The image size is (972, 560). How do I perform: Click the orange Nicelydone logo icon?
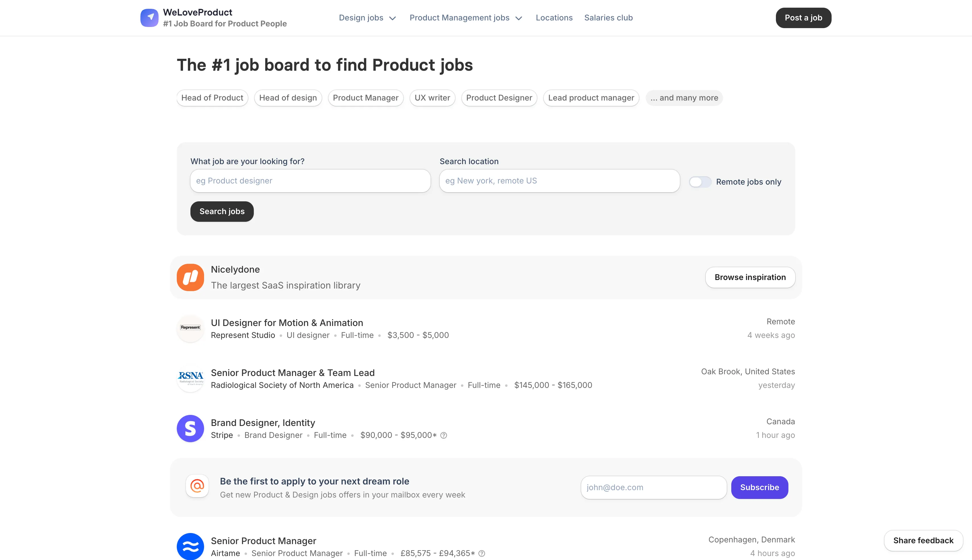coord(190,277)
